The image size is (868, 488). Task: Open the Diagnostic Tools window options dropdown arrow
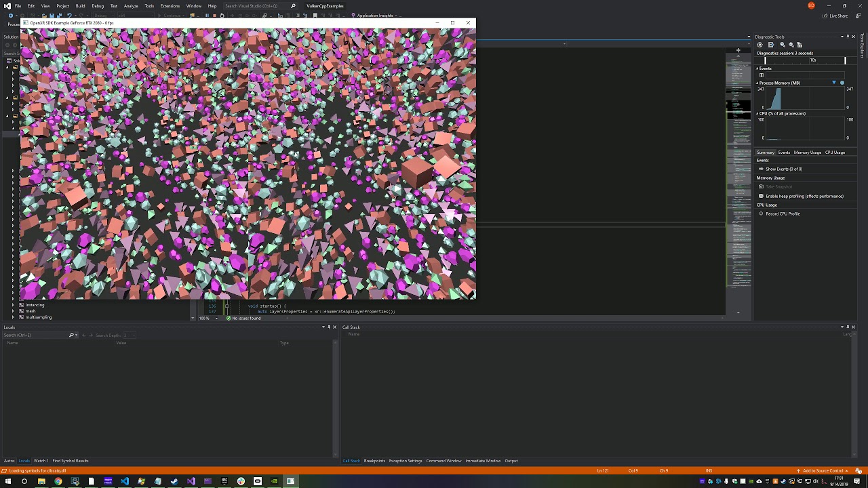[x=842, y=37]
